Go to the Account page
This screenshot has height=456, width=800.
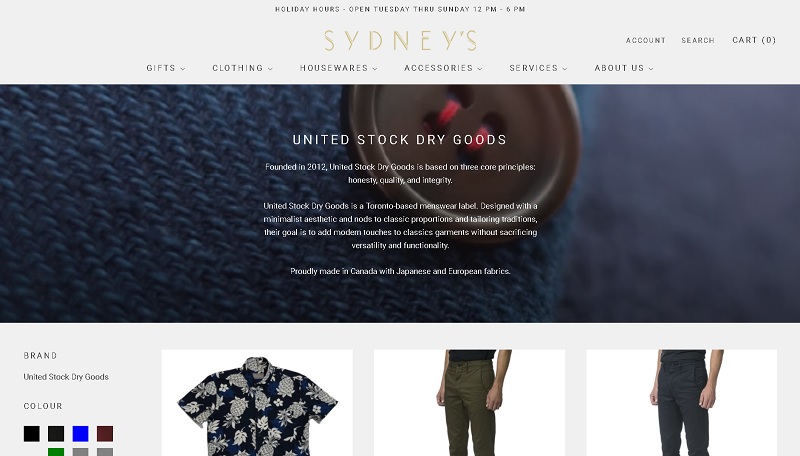(x=645, y=40)
